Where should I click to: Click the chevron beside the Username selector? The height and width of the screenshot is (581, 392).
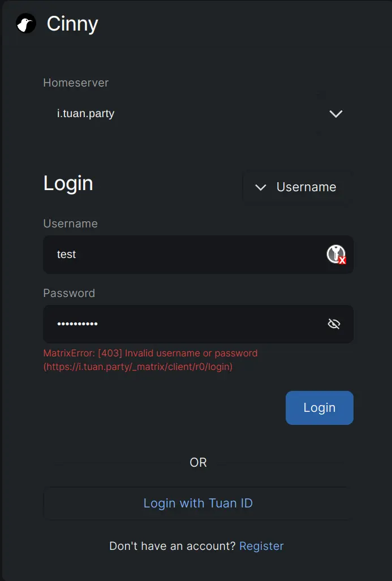pyautogui.click(x=261, y=187)
